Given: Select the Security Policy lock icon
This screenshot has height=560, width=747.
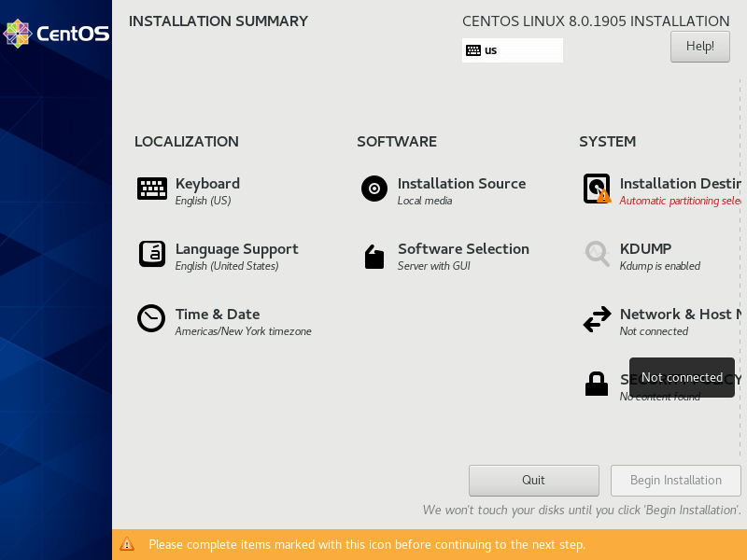Looking at the screenshot, I should click(596, 384).
